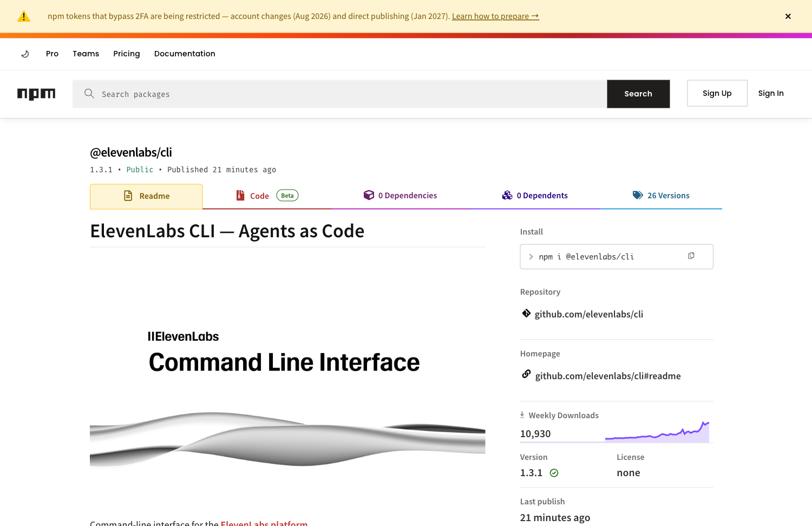Open the github.com/elevenlabs/cli repository link
Image resolution: width=812 pixels, height=526 pixels.
pos(589,314)
